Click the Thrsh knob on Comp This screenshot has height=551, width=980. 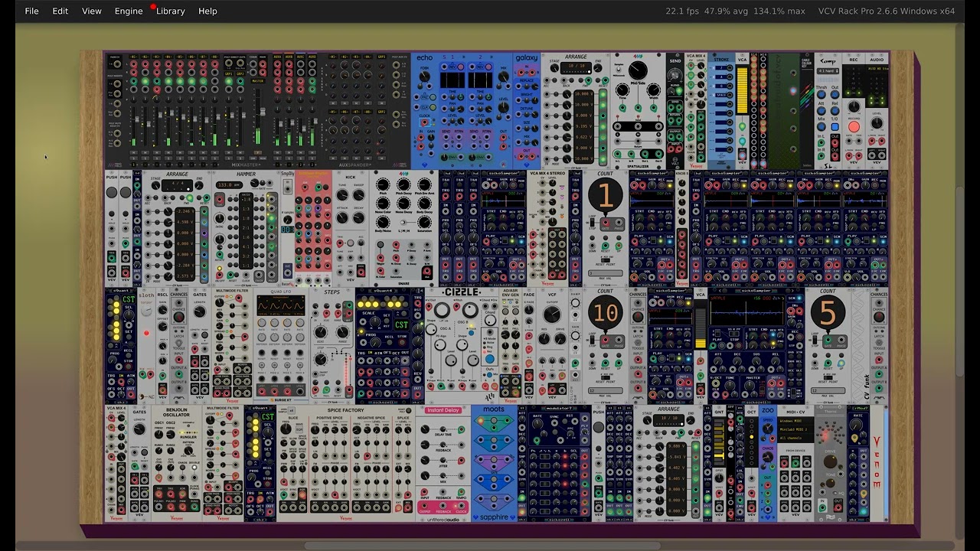click(x=821, y=94)
